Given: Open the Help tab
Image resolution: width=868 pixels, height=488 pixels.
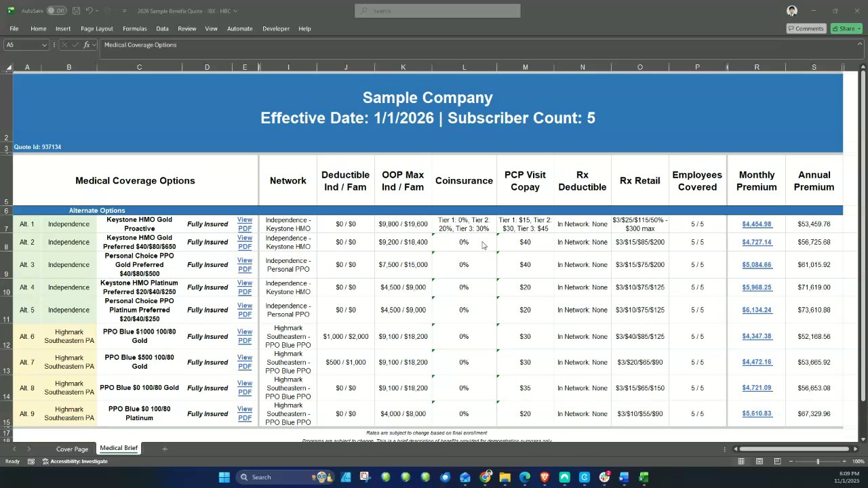Looking at the screenshot, I should 304,28.
